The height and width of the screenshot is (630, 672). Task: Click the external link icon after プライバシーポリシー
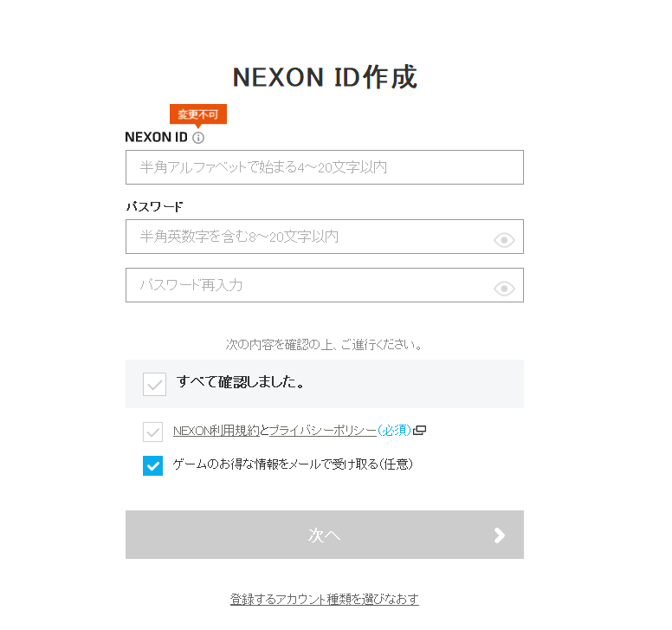point(420,431)
